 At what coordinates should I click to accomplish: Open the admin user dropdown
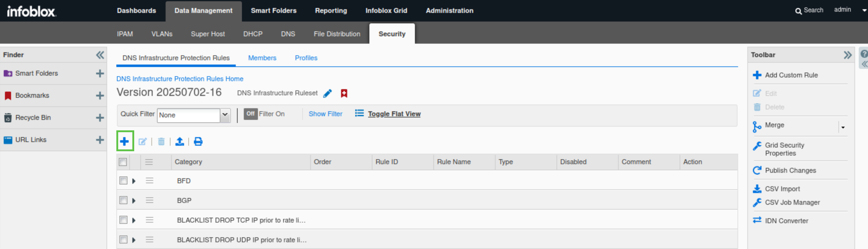[x=864, y=10]
